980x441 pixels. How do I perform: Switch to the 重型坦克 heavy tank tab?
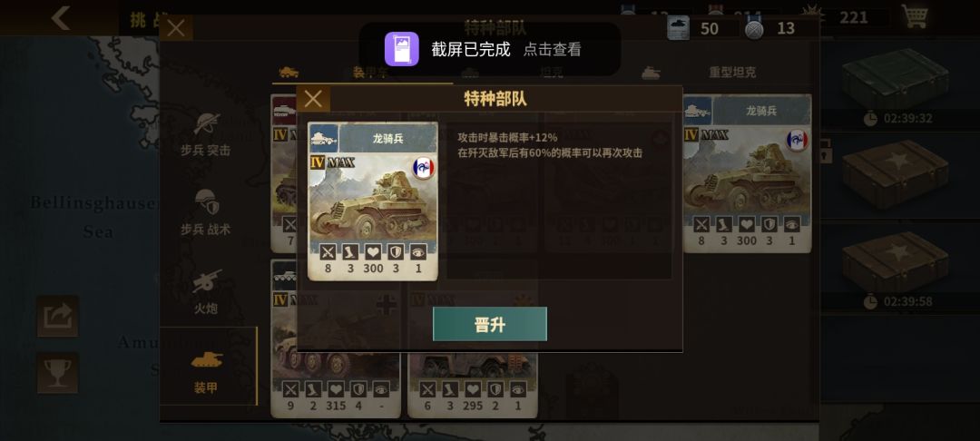point(732,73)
